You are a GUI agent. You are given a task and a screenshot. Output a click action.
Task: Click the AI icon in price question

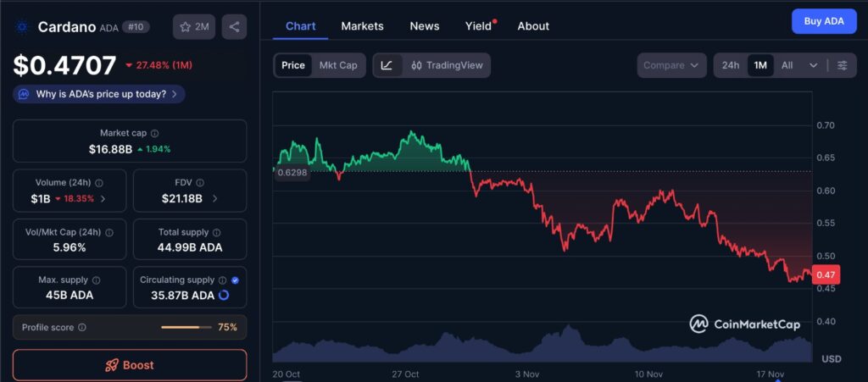pyautogui.click(x=24, y=94)
